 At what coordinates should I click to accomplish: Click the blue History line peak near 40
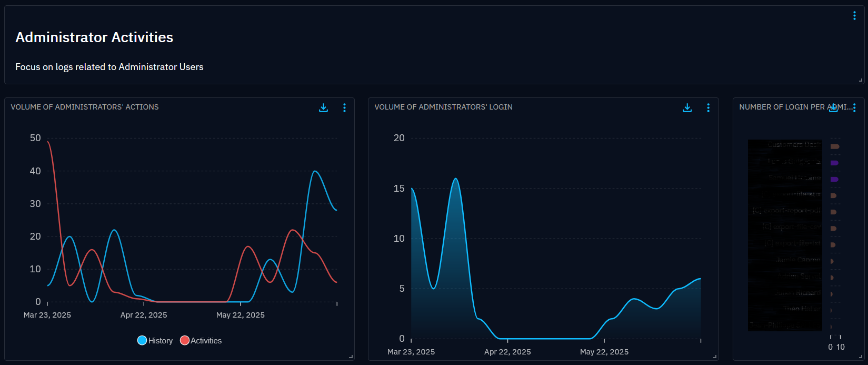(315, 171)
